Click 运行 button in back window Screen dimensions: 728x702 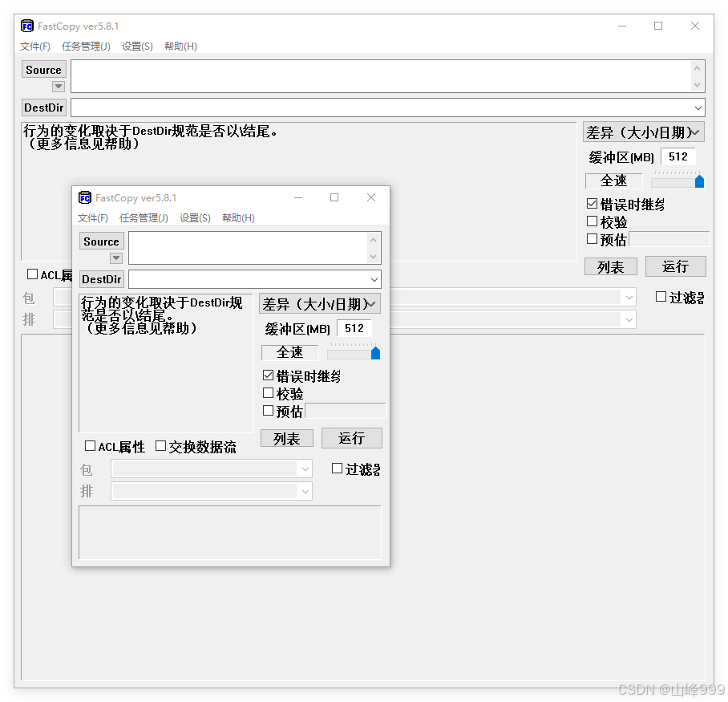click(x=676, y=266)
